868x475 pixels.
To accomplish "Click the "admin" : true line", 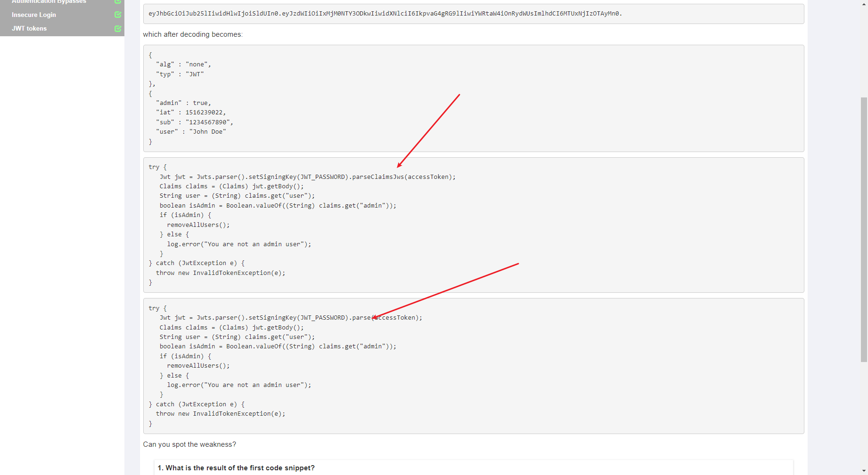I will pos(183,103).
